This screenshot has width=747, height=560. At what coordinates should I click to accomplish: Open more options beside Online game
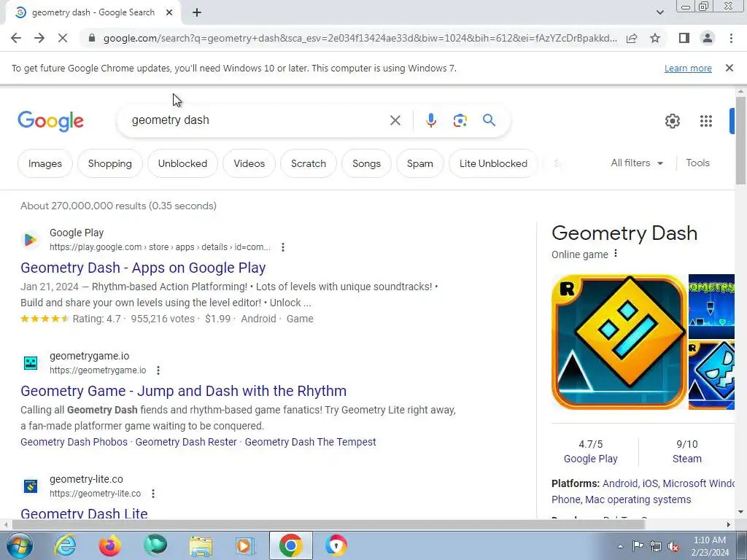pos(616,253)
